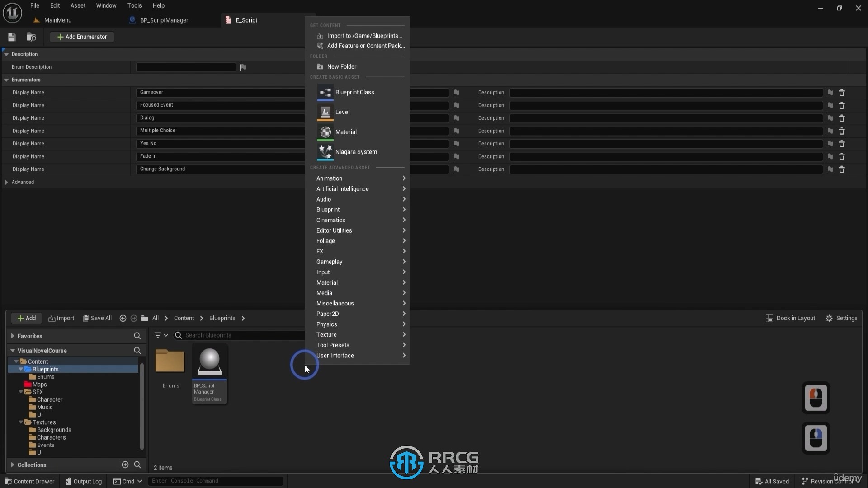Click the Material icon in asset menu

325,131
